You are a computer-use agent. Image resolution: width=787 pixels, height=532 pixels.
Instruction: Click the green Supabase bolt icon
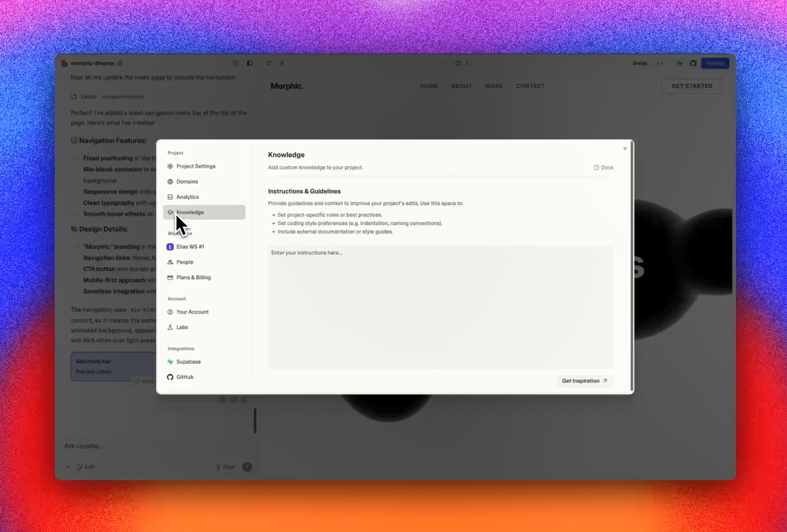tap(170, 362)
